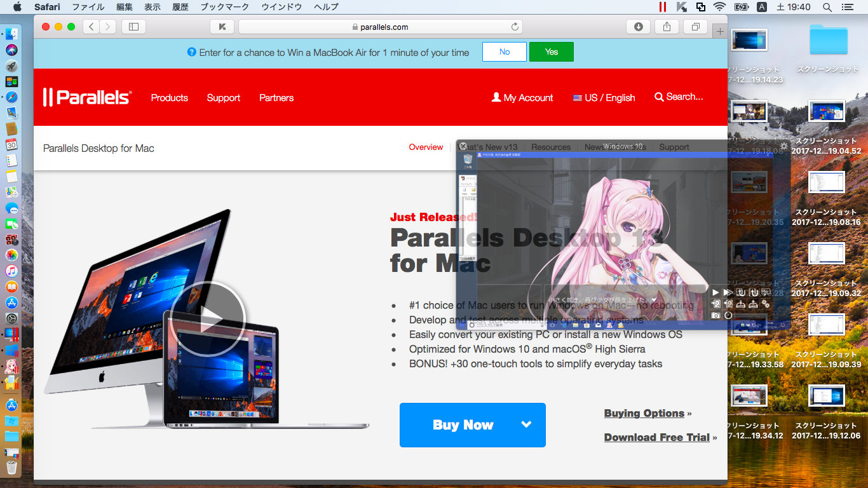868x488 pixels.
Task: Open Trash at bottom of Dock
Action: click(11, 468)
